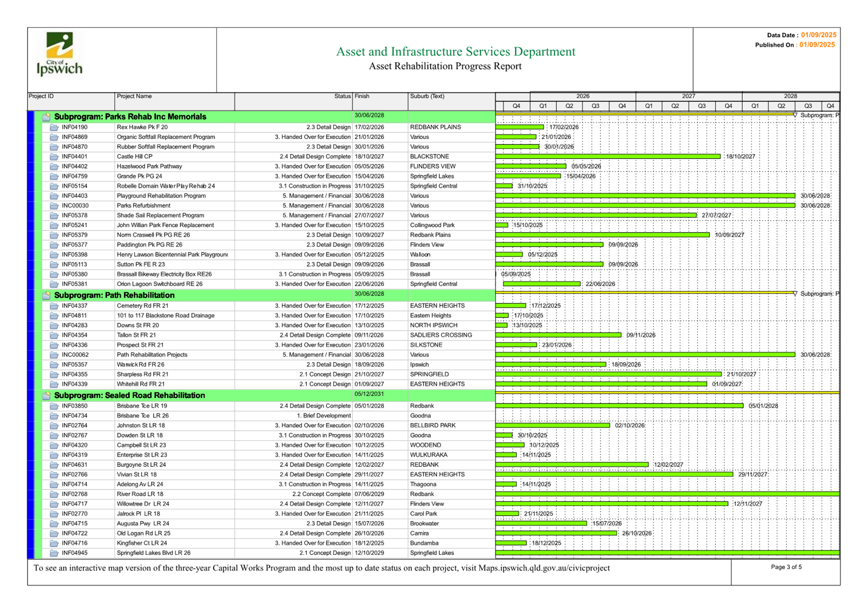The image size is (868, 613).
Task: Click the folder icon beside INF04320
Action: [54, 445]
